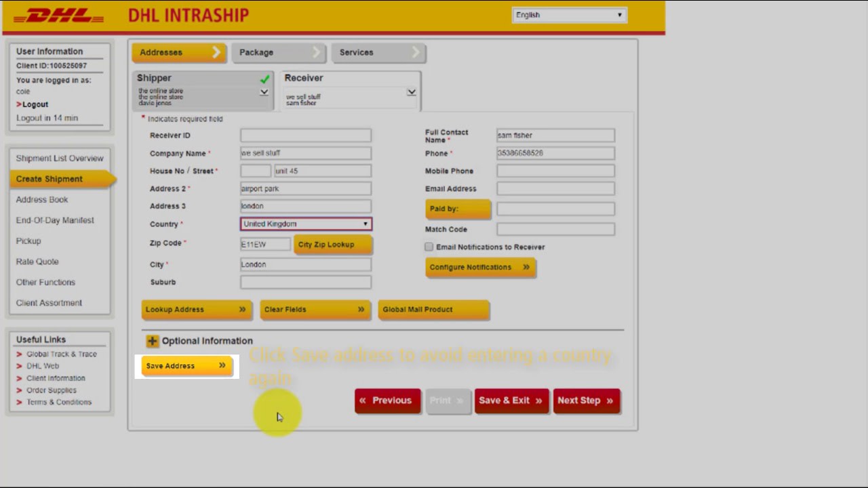
Task: Click the Logout link
Action: 35,104
